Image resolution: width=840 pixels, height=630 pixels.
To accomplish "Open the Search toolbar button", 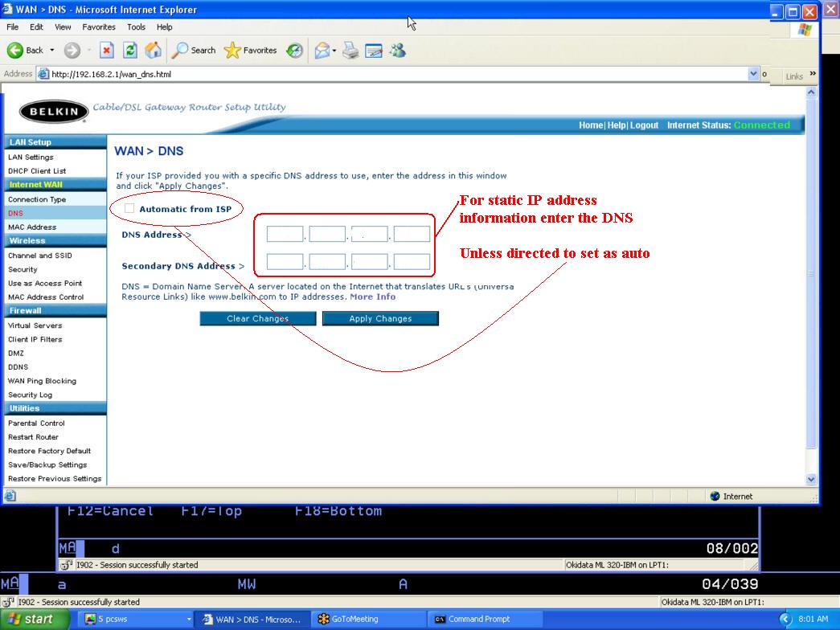I will pos(194,51).
